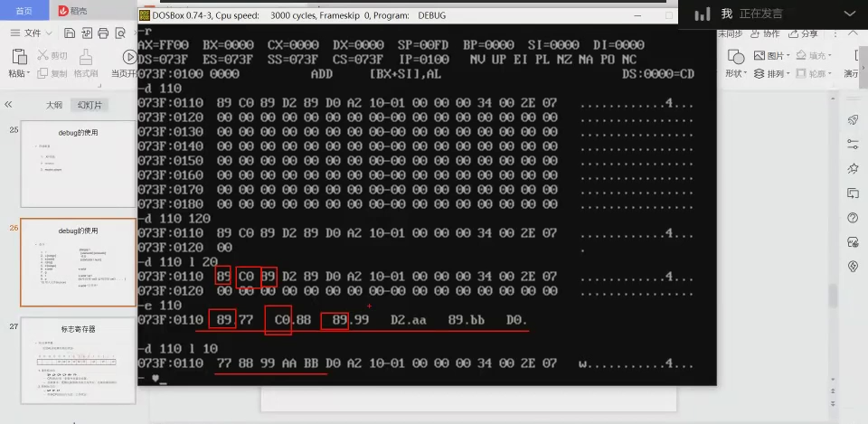The width and height of the screenshot is (868, 424).
Task: Click the '-e 110' command line in DOSBox
Action: [x=160, y=305]
